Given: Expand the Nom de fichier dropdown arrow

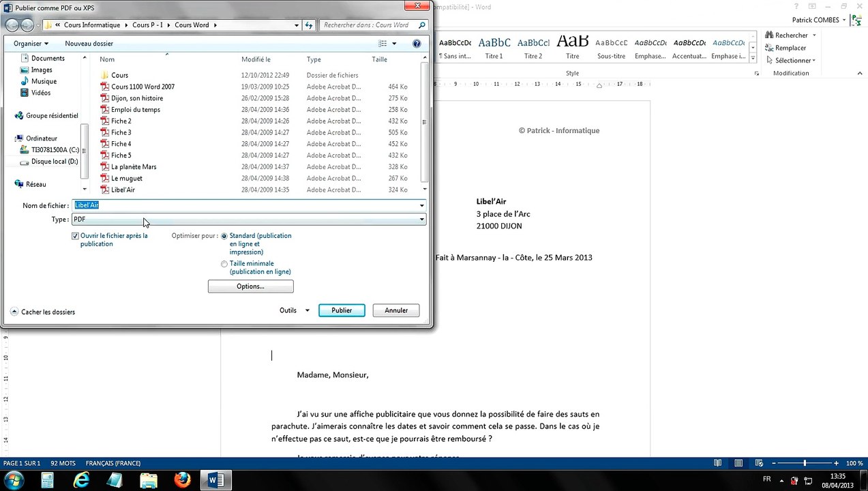Looking at the screenshot, I should point(421,205).
